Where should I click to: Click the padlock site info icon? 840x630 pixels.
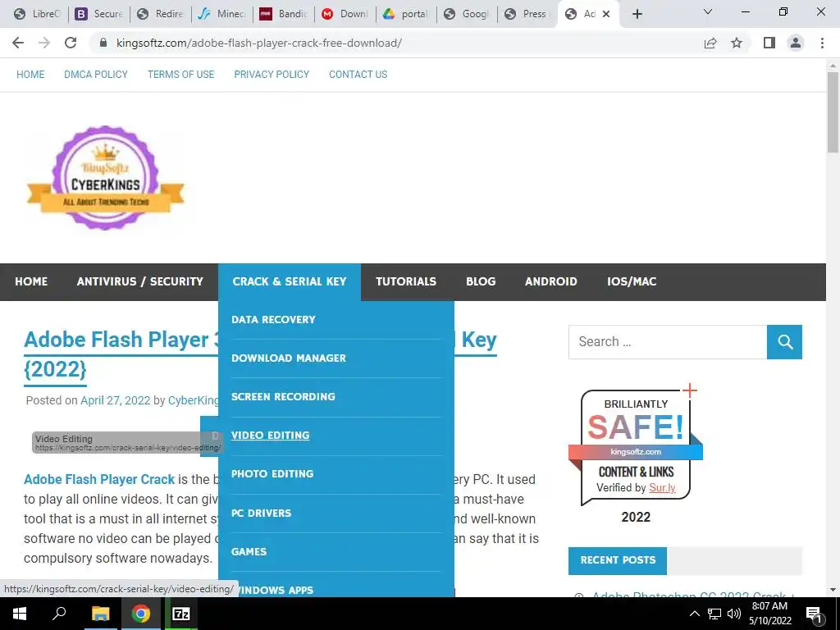tap(103, 43)
